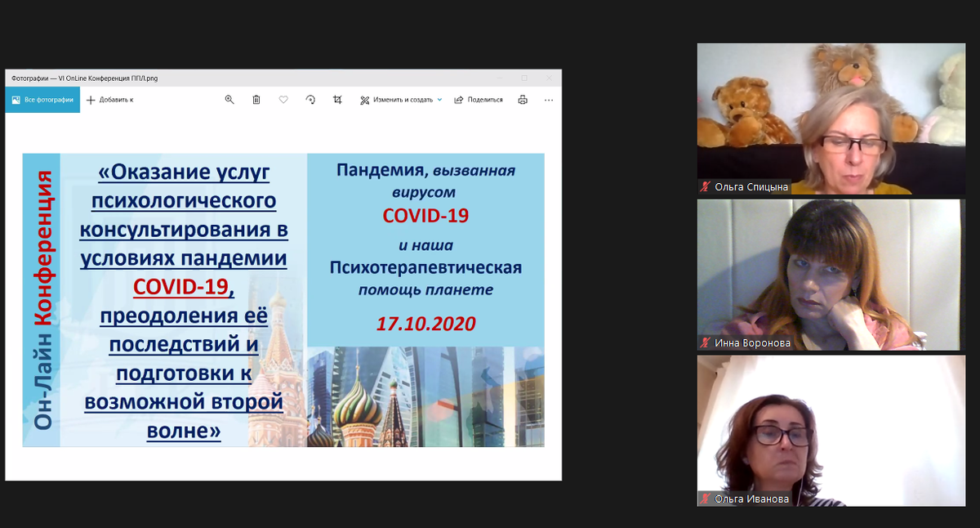
Task: Click the name label 'Инна Воронова'
Action: (752, 343)
